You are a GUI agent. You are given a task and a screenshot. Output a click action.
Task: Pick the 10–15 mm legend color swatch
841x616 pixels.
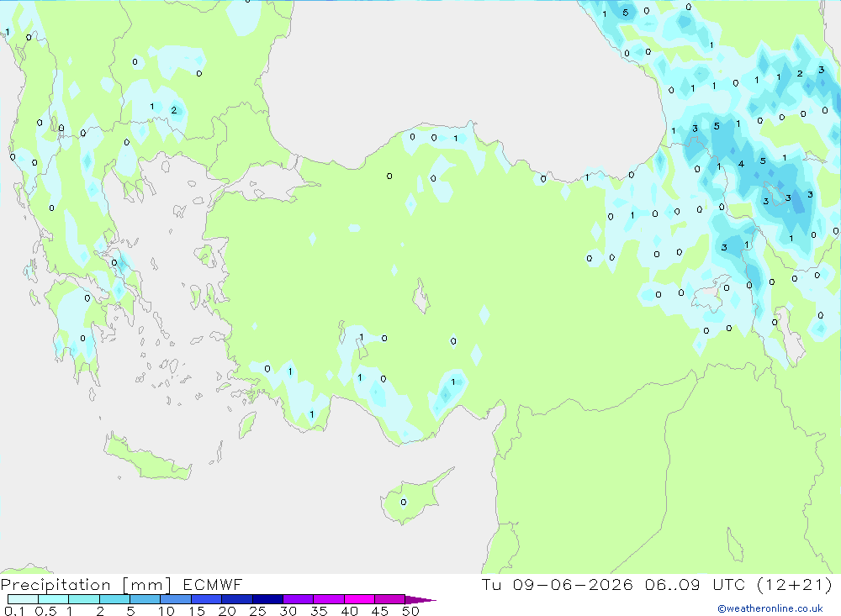pos(176,599)
